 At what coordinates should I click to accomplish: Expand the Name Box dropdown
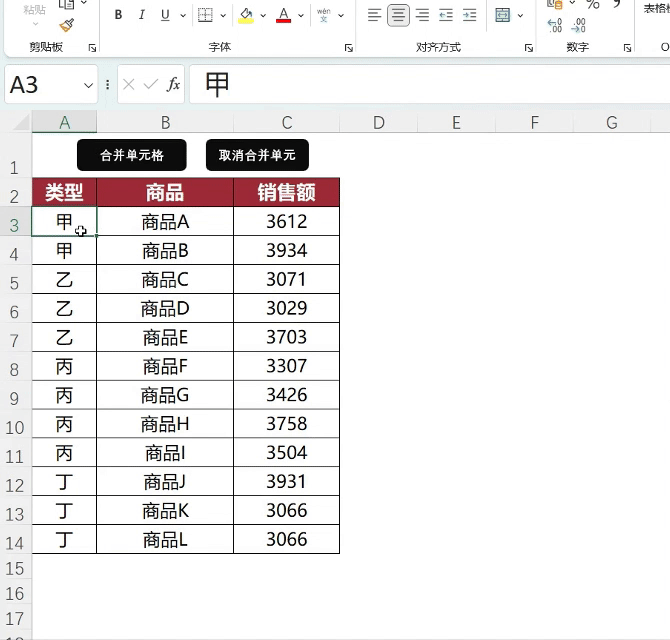tap(88, 85)
